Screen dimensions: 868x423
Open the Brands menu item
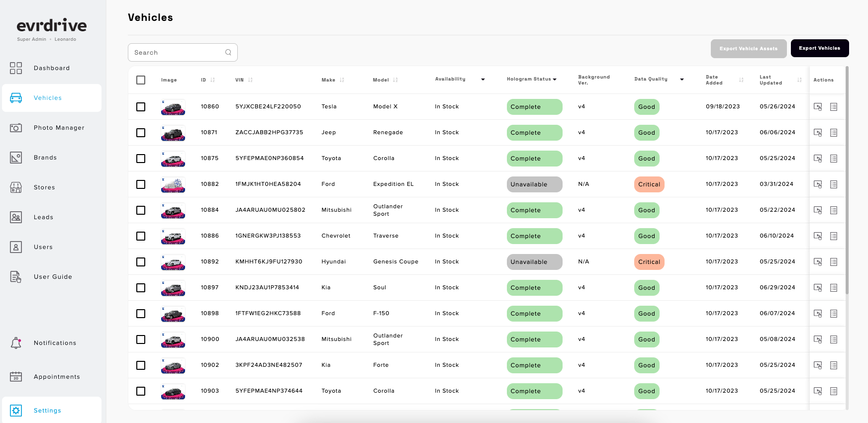[x=52, y=158]
